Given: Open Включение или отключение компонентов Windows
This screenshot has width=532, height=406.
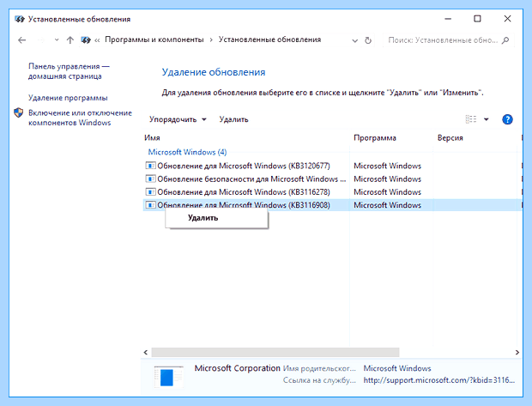Looking at the screenshot, I should click(80, 118).
